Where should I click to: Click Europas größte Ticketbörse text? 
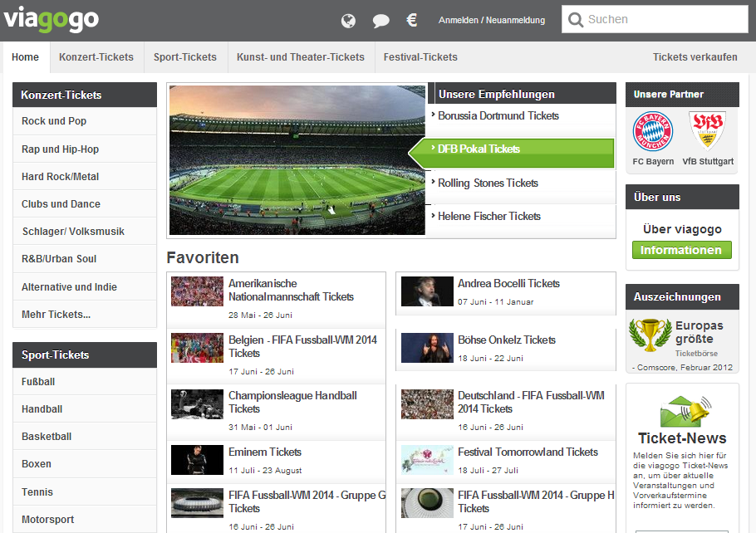click(x=700, y=339)
